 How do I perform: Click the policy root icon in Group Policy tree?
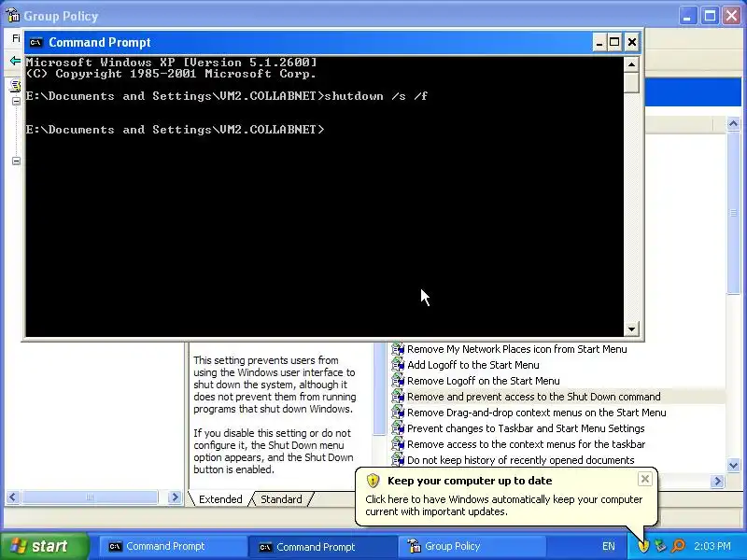[x=16, y=86]
